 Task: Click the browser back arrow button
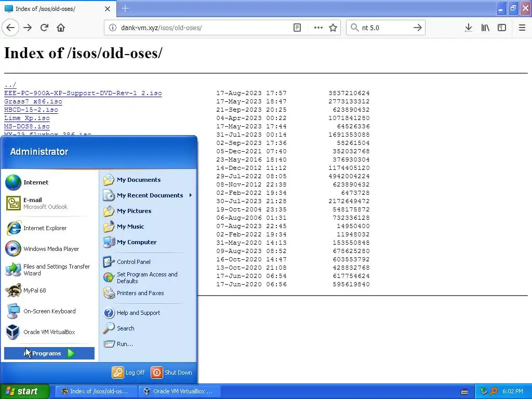(10, 28)
